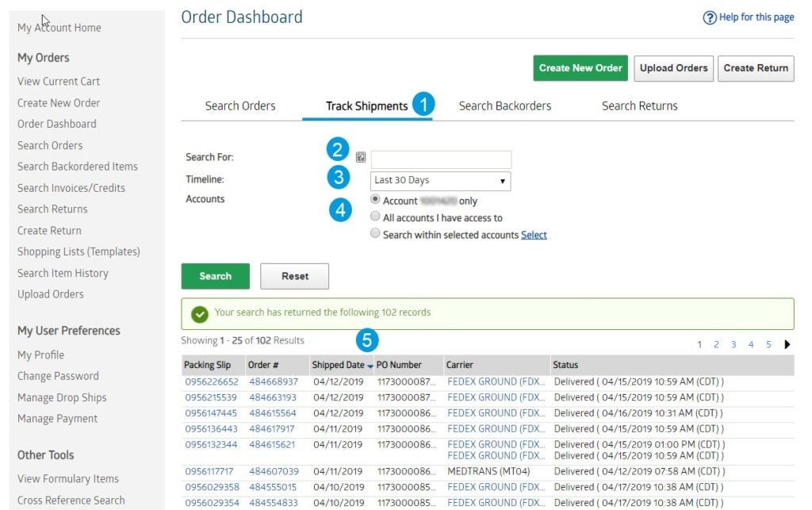Click the tooltip icon beside Search For field
Image resolution: width=812 pixels, height=510 pixels.
[362, 157]
